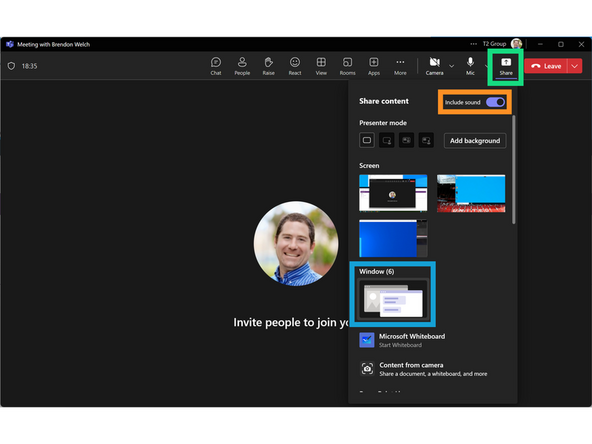This screenshot has height=444, width=592.
Task: Click the Presenter mode label
Action: tap(383, 123)
